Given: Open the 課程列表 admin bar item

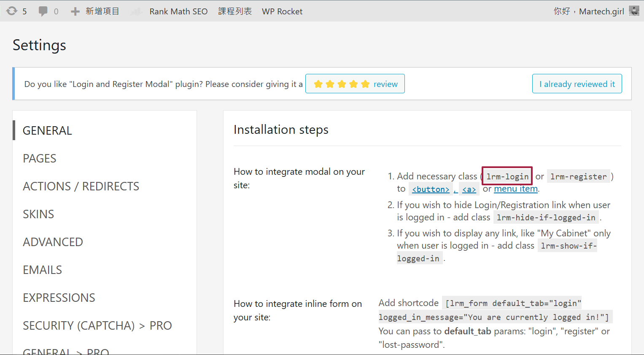Looking at the screenshot, I should click(235, 11).
